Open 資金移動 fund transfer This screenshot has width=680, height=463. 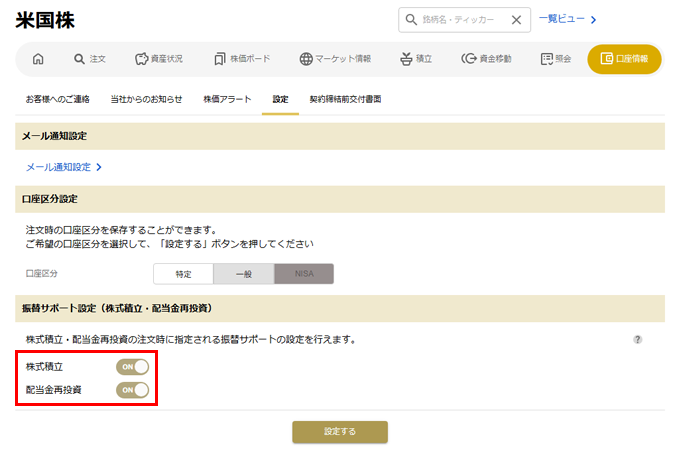(486, 59)
